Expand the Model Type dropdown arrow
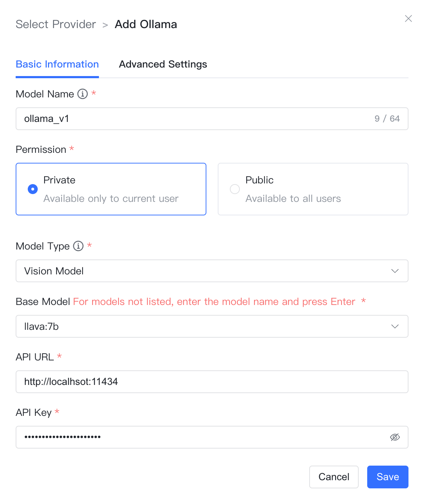This screenshot has width=422, height=504. 395,271
